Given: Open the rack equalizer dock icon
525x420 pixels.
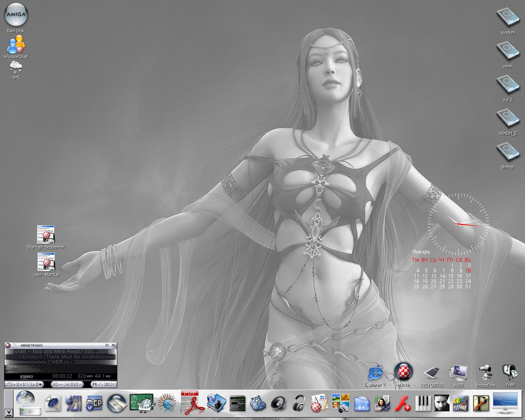Looking at the screenshot, I should point(237,404).
